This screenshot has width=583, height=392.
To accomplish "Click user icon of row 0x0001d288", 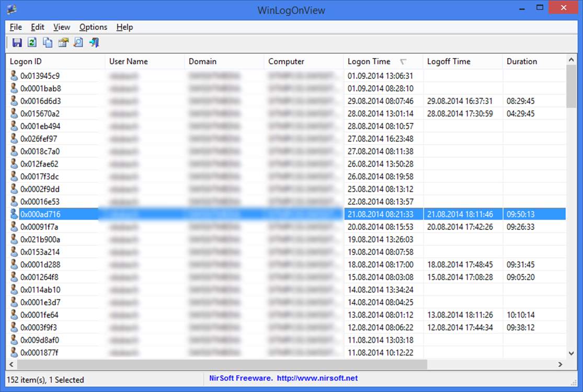I will [x=14, y=264].
